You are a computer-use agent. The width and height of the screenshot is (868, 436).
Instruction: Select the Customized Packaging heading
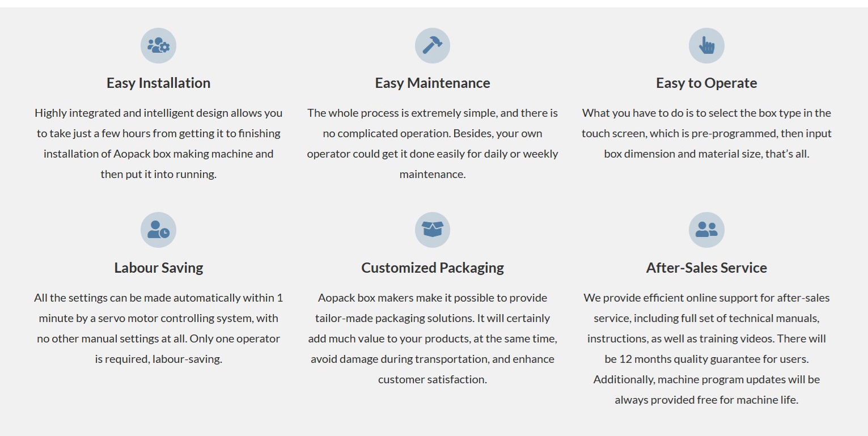click(x=432, y=268)
